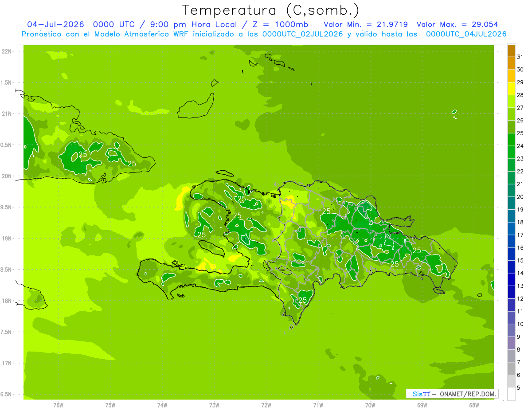Click the '71W' longitude axis label
The width and height of the screenshot is (532, 411).
pos(318,405)
